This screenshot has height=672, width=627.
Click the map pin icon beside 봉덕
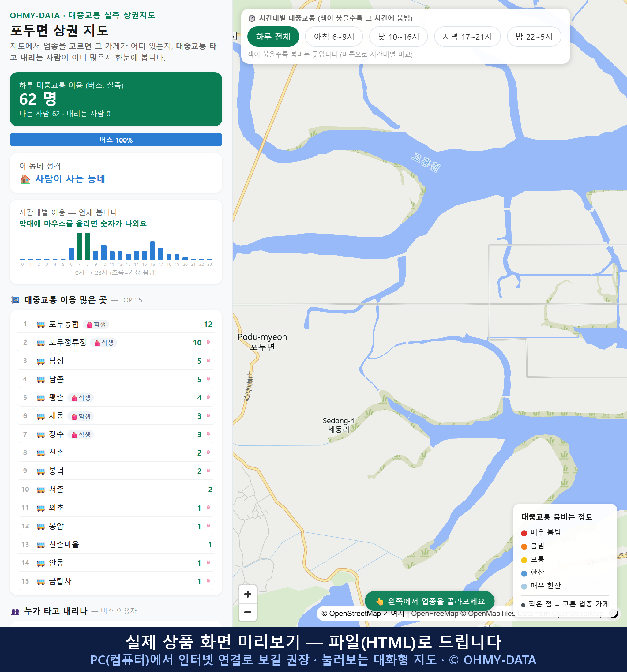tap(208, 471)
